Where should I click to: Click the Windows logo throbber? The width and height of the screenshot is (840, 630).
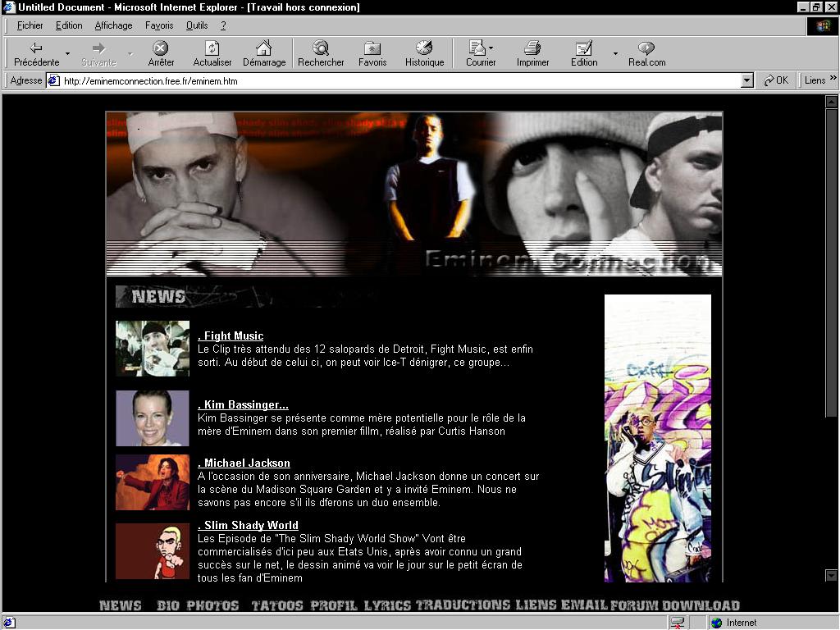click(x=822, y=26)
